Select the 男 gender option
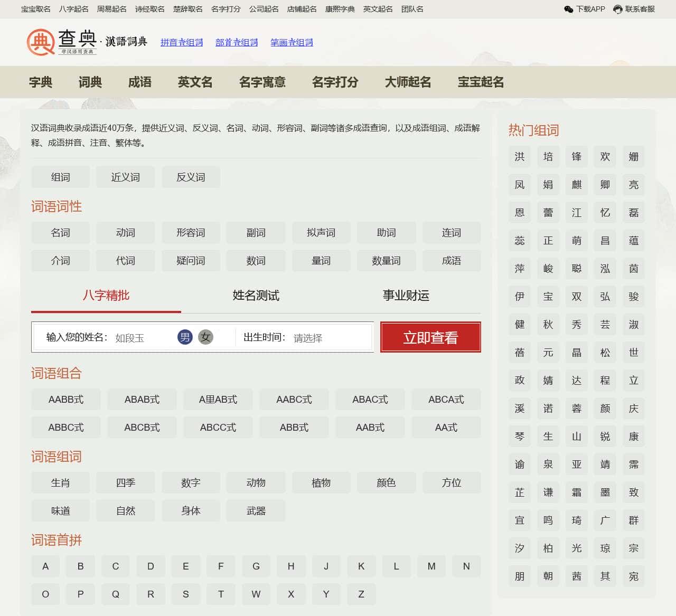 coord(185,337)
